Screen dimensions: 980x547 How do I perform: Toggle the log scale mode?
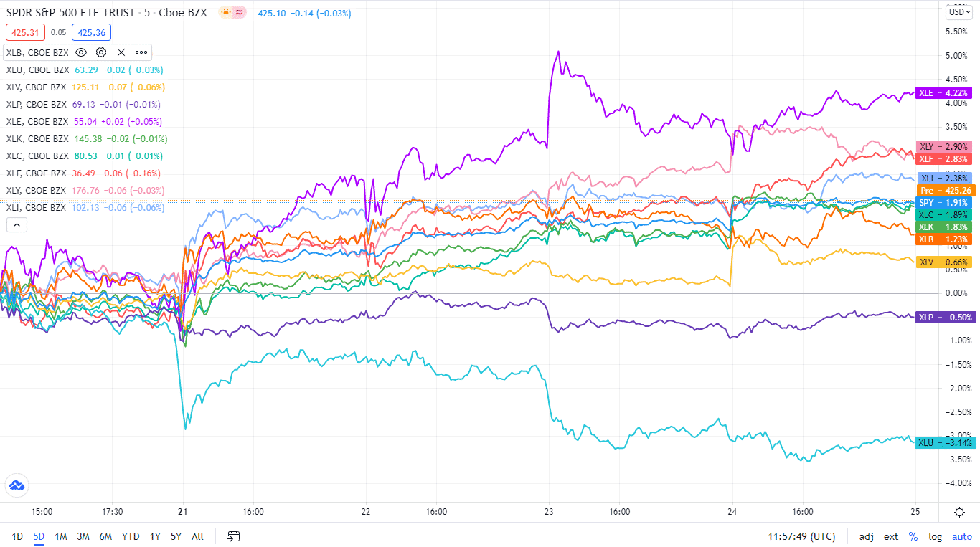point(936,536)
